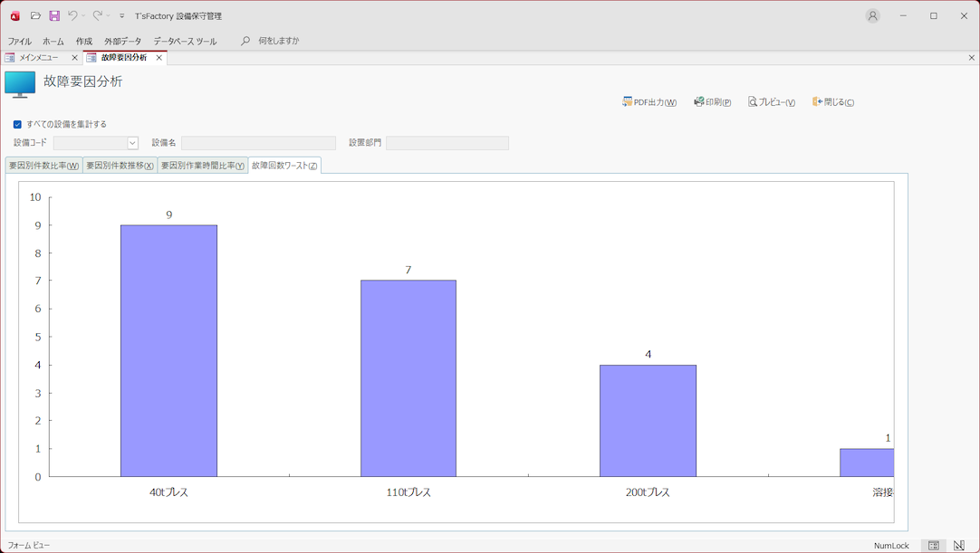Open the 外部データ ribbon tab
980x553 pixels.
point(122,41)
